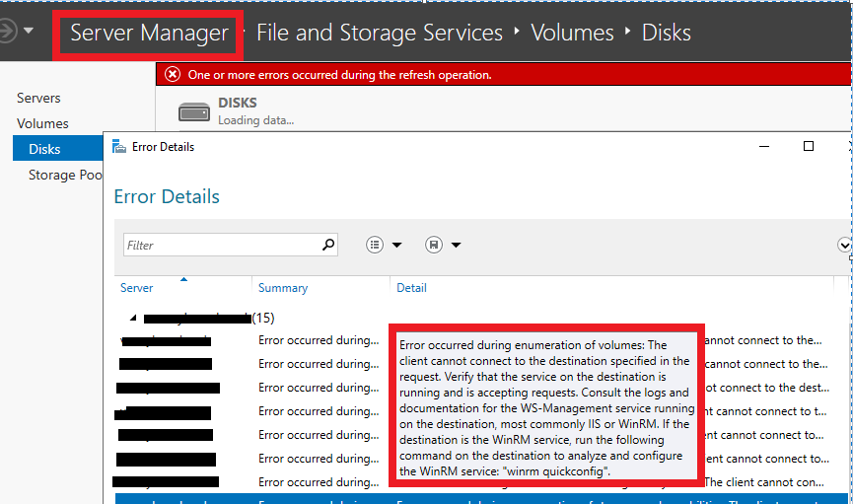Select the row ending 'nt cannot connect to...'
This screenshot has height=504, width=853.
pyautogui.click(x=482, y=435)
